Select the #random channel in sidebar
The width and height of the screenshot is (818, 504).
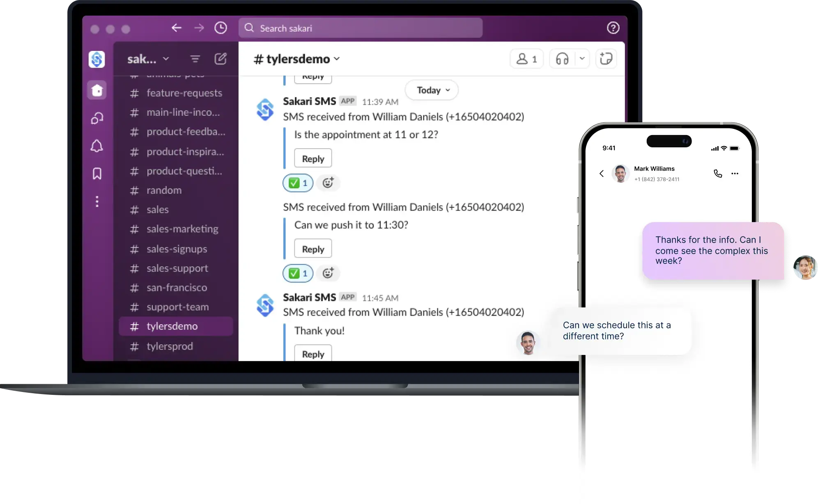[163, 190]
